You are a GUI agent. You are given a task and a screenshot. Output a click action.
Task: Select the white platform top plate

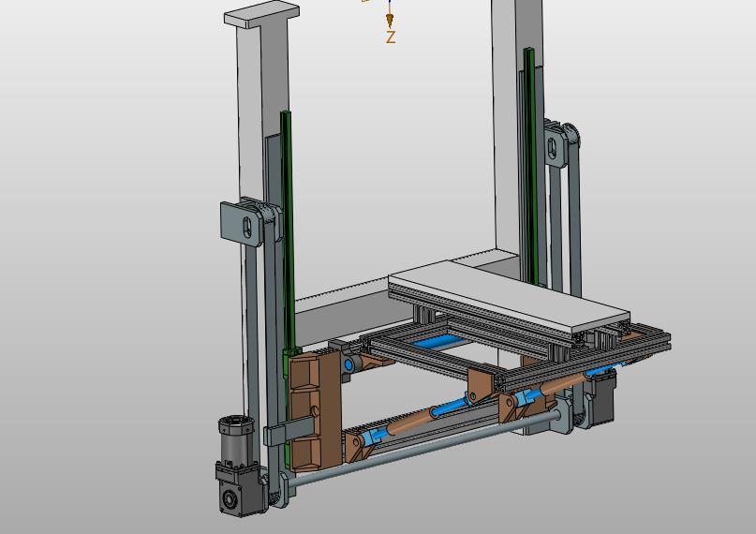pyautogui.click(x=509, y=295)
